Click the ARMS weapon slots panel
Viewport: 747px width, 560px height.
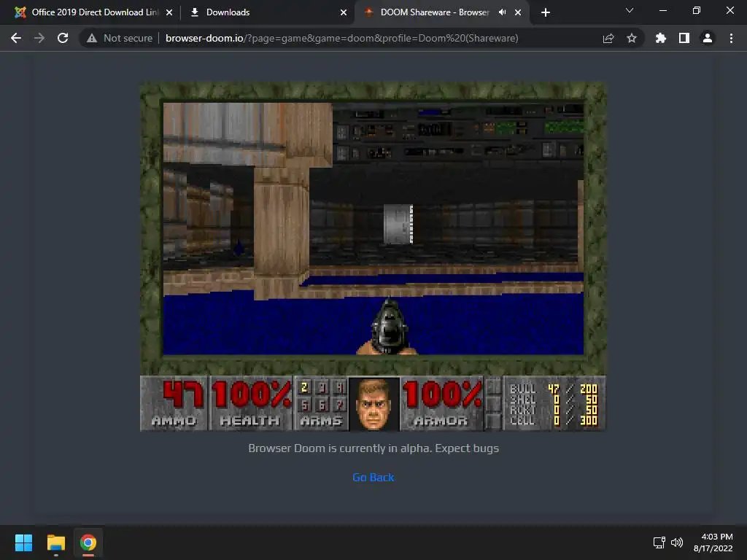[321, 403]
